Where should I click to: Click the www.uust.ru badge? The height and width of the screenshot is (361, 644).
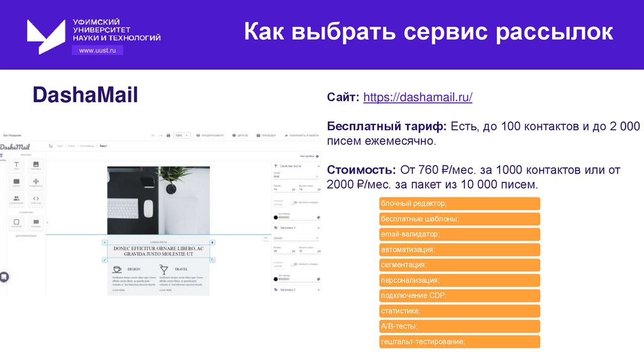97,50
